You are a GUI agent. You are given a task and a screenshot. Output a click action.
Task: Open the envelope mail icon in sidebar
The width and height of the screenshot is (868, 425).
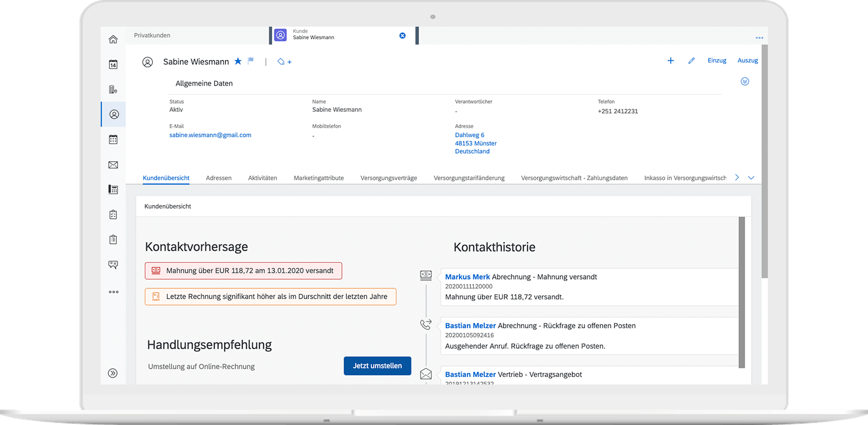[x=113, y=165]
